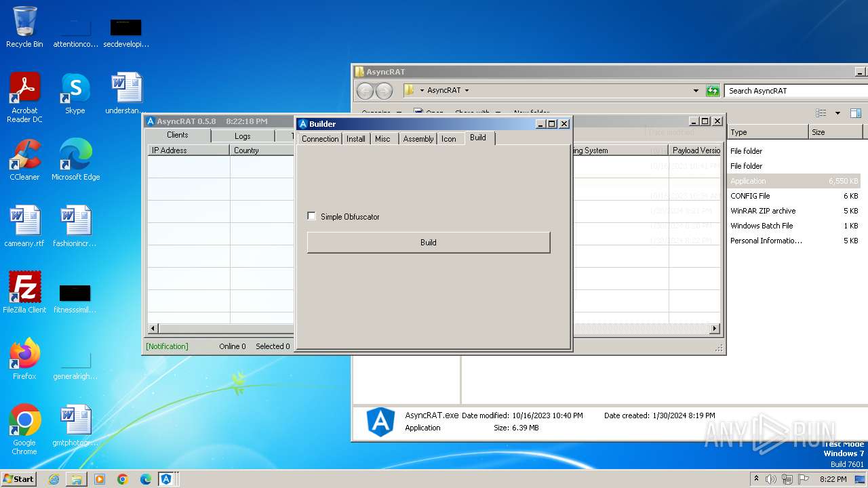Click the Notification status label
Screen dimensions: 868x488
click(x=167, y=346)
